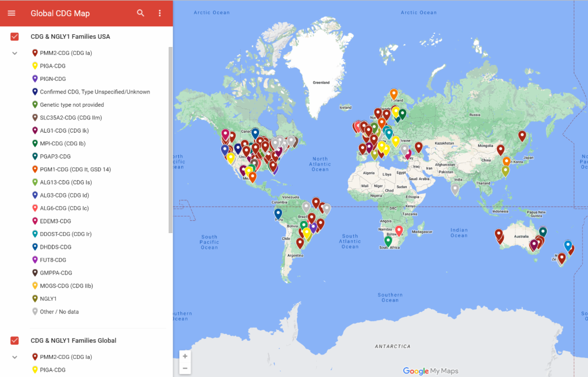This screenshot has height=377, width=588.
Task: Click the salmon pin over Botswana
Action: coord(399,230)
